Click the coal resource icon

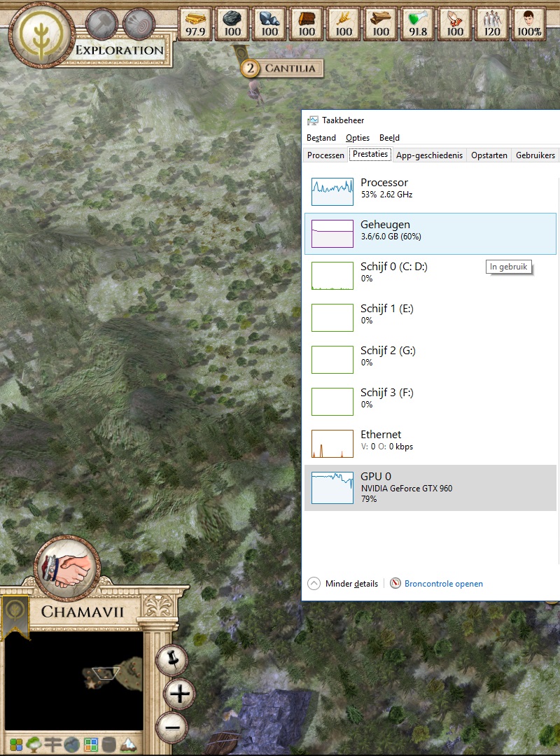click(x=232, y=24)
